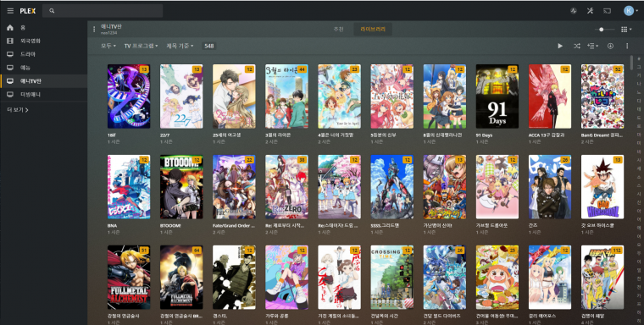
Task: Open the Settings wrench icon
Action: [591, 11]
